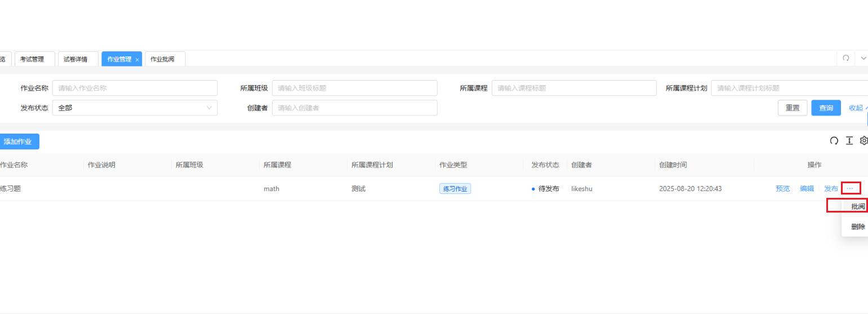The image size is (868, 314).
Task: Open the table density icon
Action: (849, 141)
